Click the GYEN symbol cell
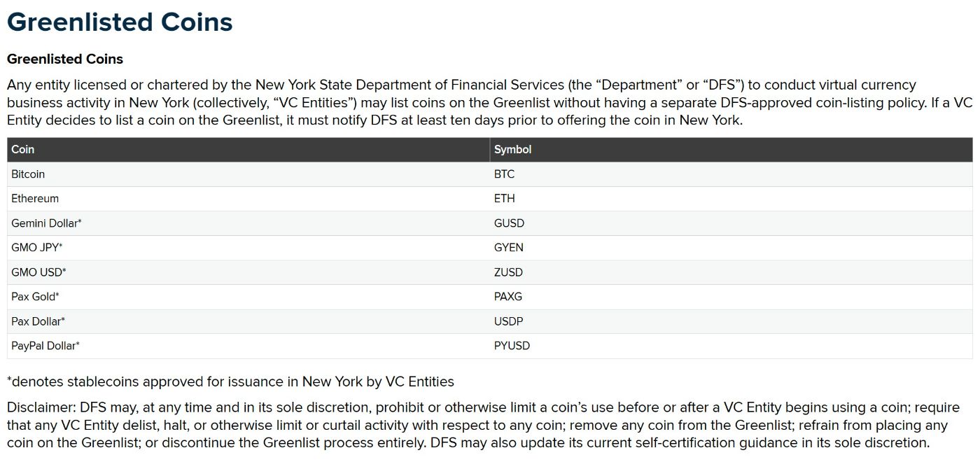 [x=509, y=248]
